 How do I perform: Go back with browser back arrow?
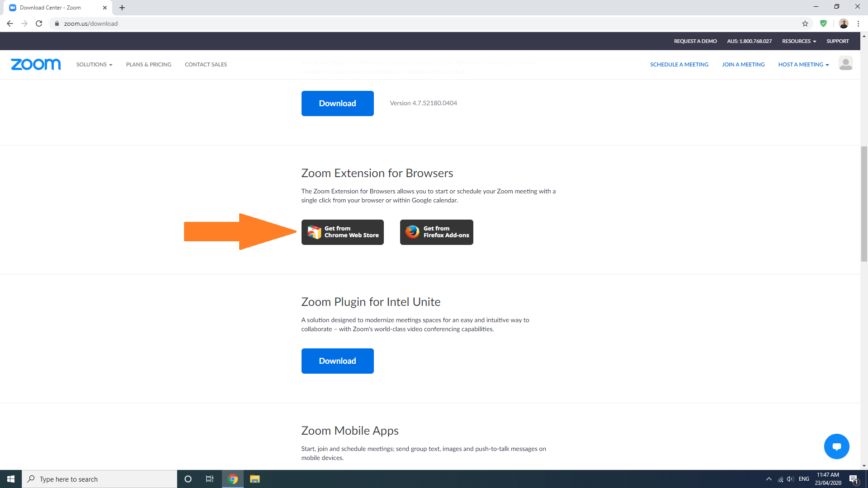click(10, 23)
